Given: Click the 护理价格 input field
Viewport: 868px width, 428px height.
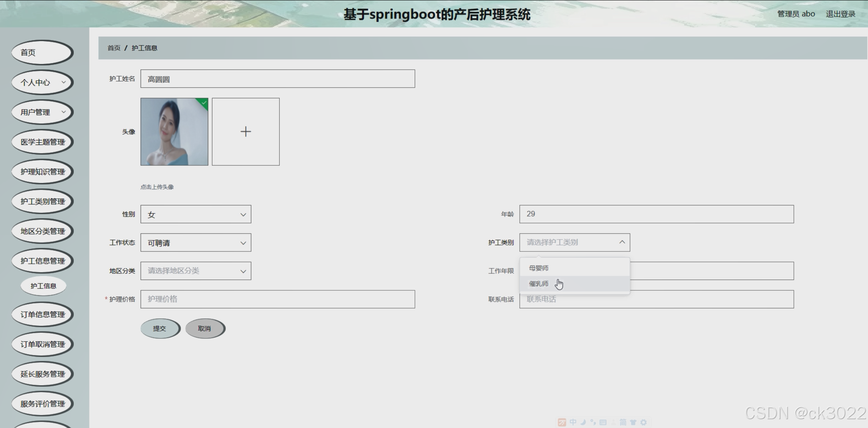Looking at the screenshot, I should click(277, 299).
